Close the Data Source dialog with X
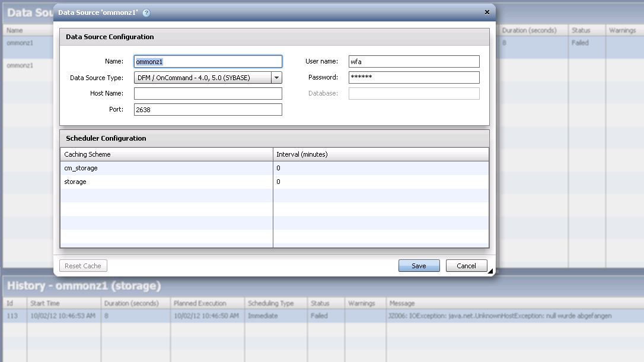This screenshot has width=644, height=362. [x=487, y=12]
